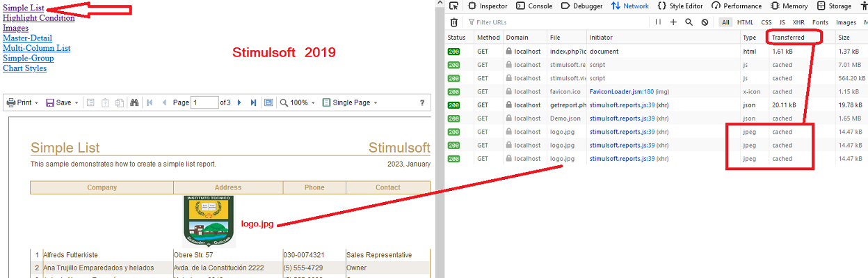Click the page number input field
The width and height of the screenshot is (868, 278).
[204, 102]
